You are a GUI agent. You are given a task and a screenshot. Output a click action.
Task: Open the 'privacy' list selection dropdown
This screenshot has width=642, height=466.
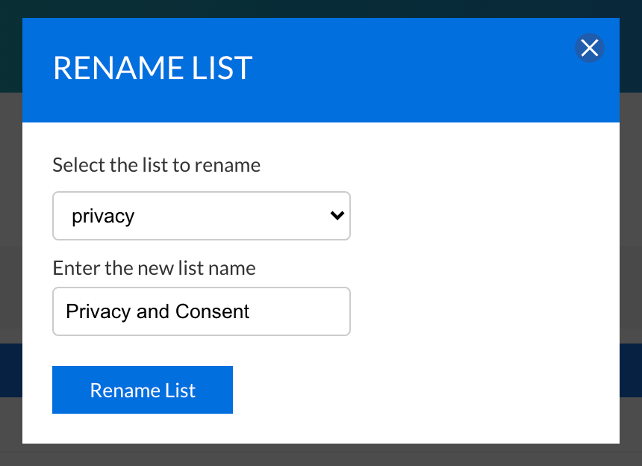pos(201,216)
